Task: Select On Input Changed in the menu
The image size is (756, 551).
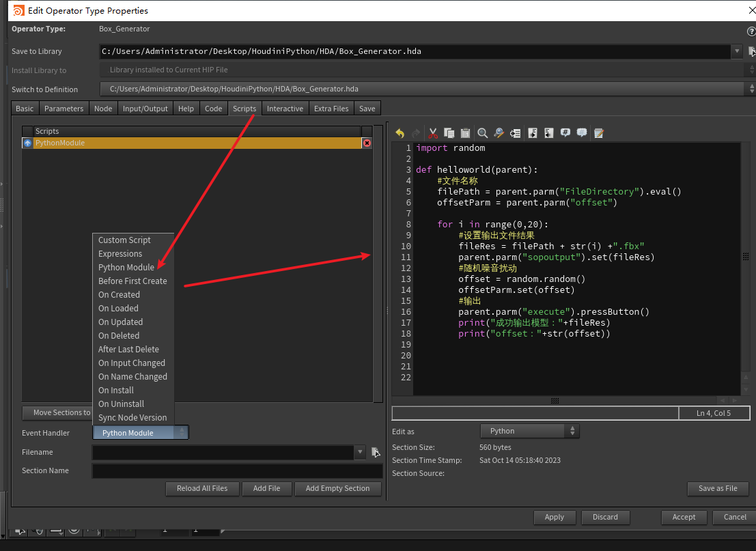Action: coord(132,363)
